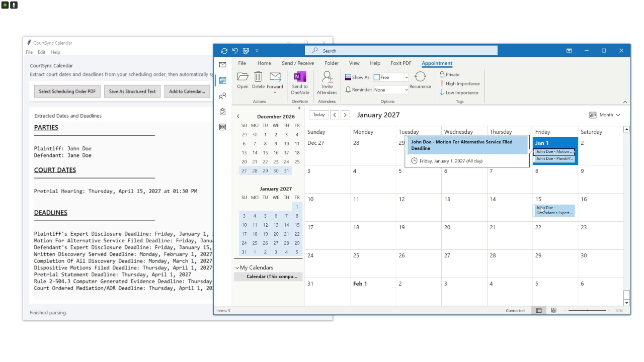
Task: Click Add to Calendar... in CourtSync
Action: click(x=187, y=92)
